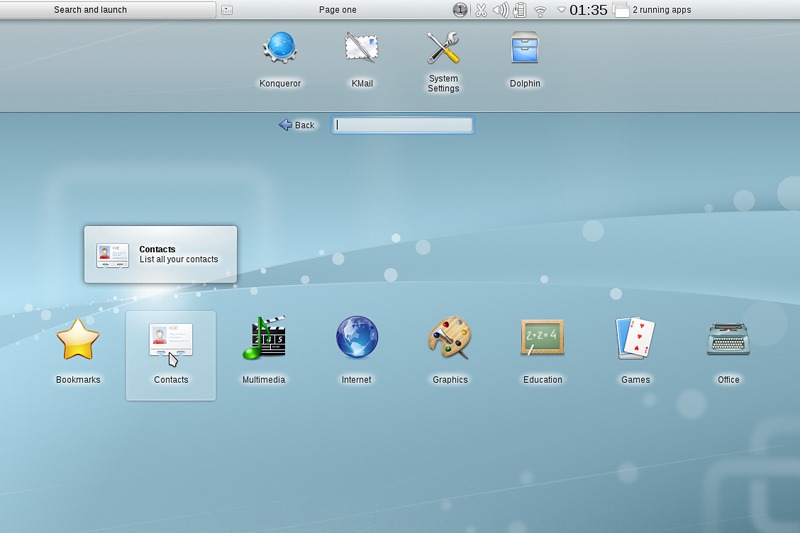
Task: Click the notification counter icon
Action: click(x=460, y=10)
